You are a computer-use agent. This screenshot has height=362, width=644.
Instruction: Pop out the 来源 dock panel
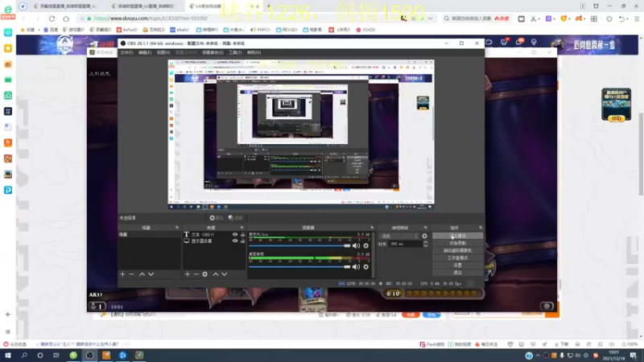coord(242,228)
